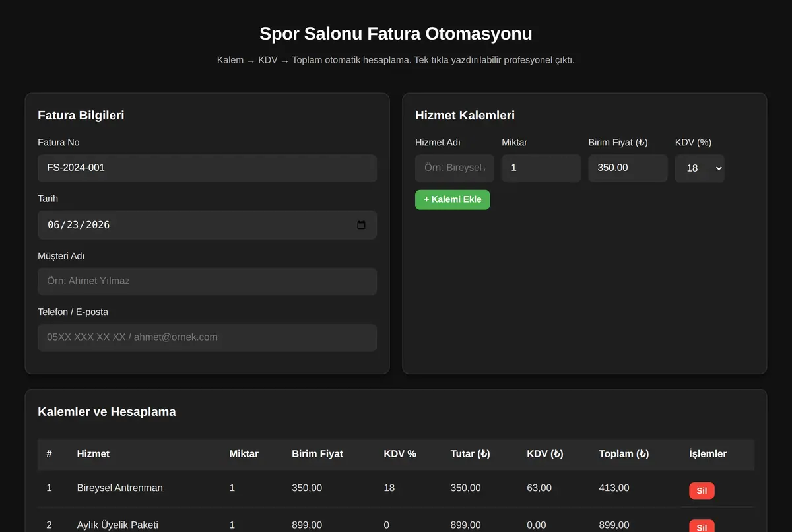Screen dimensions: 792x532
Task: Click the Tarih date field
Action: pos(207,225)
